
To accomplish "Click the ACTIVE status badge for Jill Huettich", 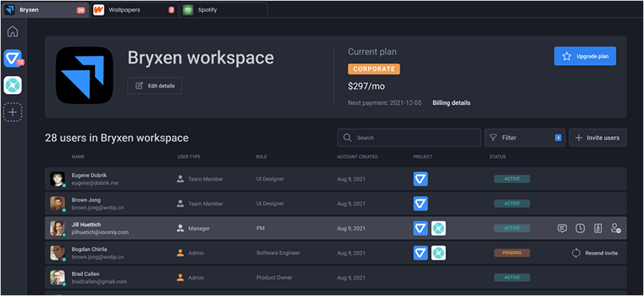I will [x=512, y=228].
